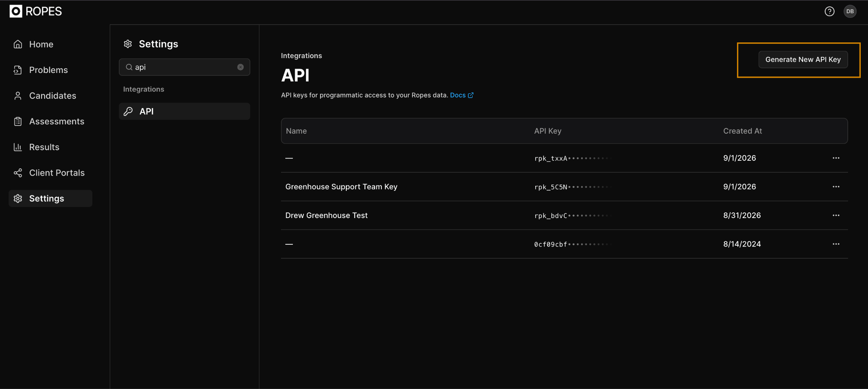The width and height of the screenshot is (868, 389).
Task: Click the large API page heading
Action: pos(295,76)
